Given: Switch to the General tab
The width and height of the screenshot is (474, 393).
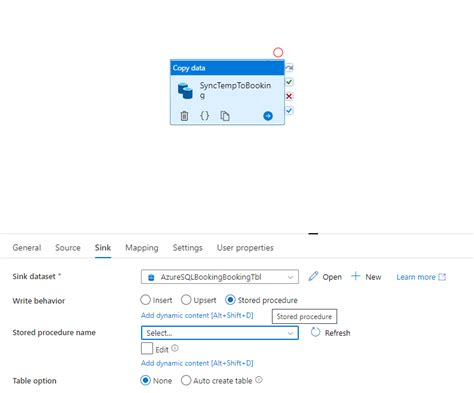Looking at the screenshot, I should (x=27, y=248).
